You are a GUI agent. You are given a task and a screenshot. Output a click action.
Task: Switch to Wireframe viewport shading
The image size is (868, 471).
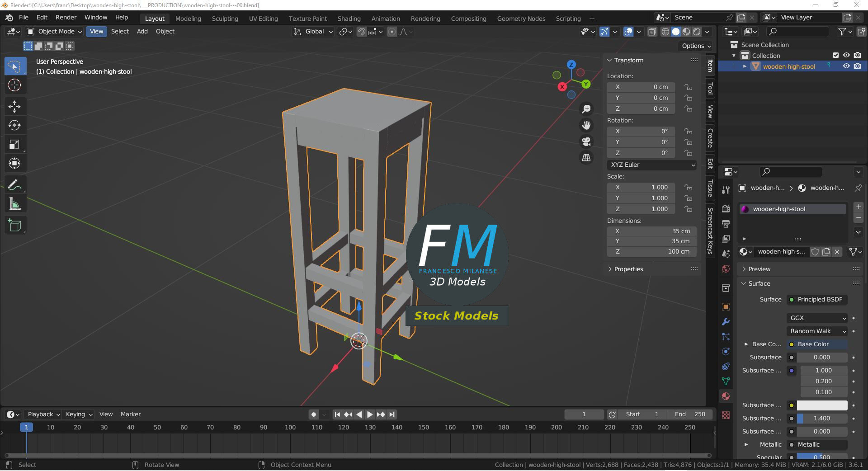665,32
